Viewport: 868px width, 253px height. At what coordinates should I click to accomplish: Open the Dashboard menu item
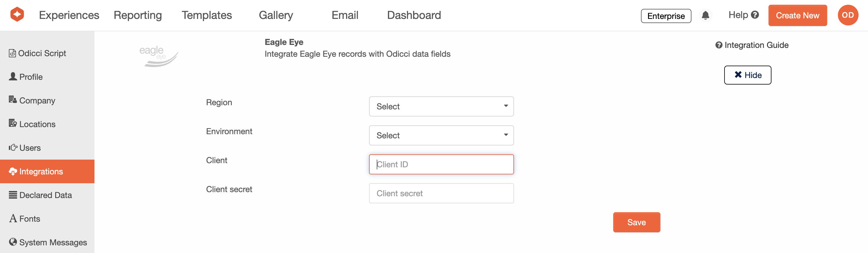pyautogui.click(x=414, y=15)
